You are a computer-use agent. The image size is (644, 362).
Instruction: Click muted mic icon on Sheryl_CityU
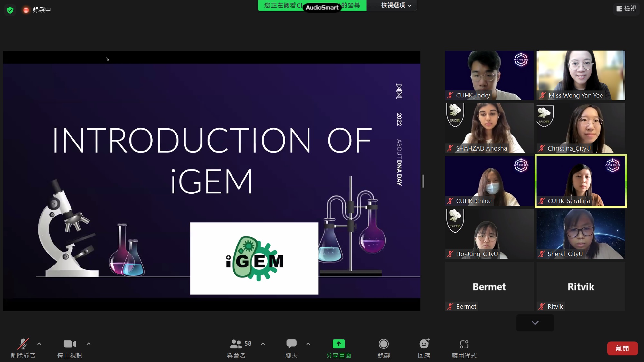pos(542,254)
